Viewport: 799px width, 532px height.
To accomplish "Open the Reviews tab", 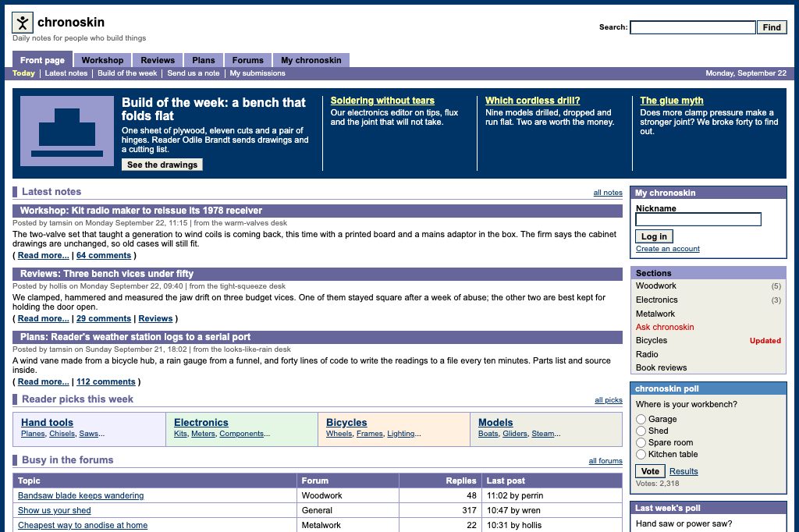I will point(158,60).
